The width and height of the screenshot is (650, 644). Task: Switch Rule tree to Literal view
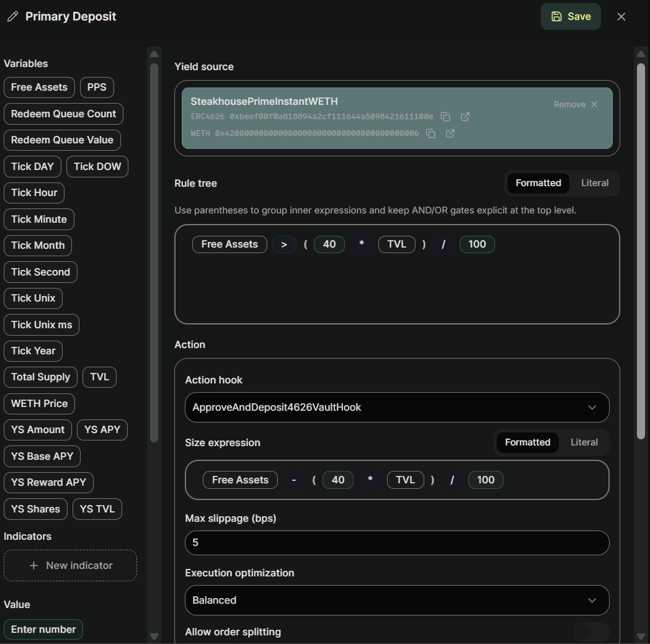[x=594, y=183]
